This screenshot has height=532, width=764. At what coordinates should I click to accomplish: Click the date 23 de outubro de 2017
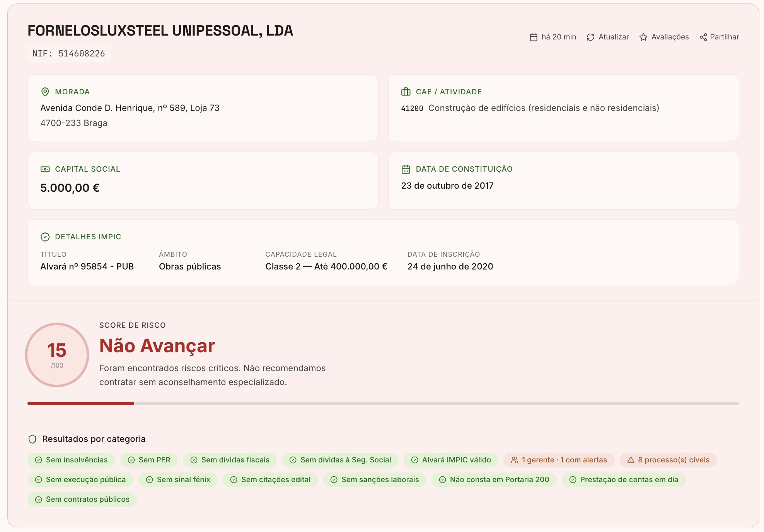(x=447, y=186)
